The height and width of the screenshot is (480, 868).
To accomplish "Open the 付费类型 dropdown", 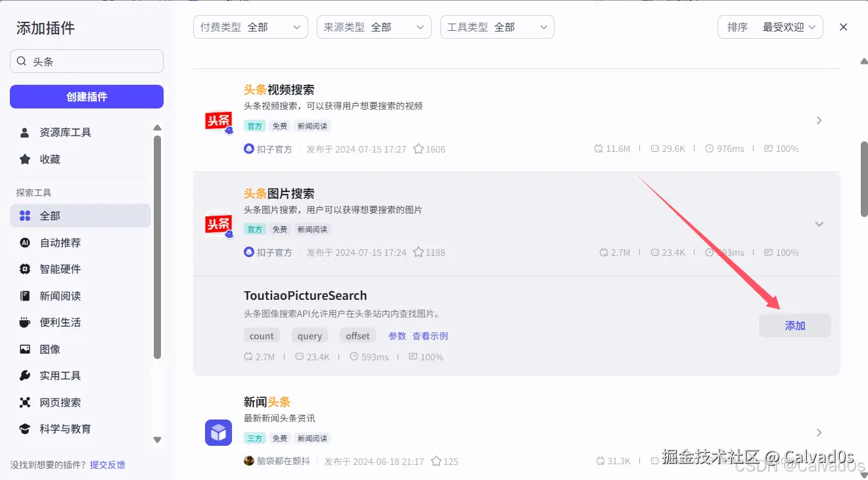I will [250, 27].
